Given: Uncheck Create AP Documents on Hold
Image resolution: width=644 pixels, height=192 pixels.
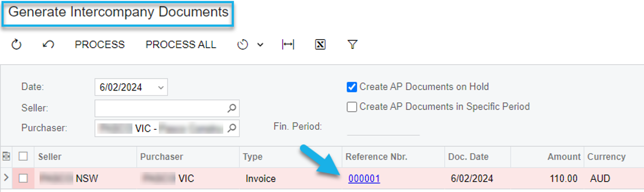Looking at the screenshot, I should [x=352, y=87].
